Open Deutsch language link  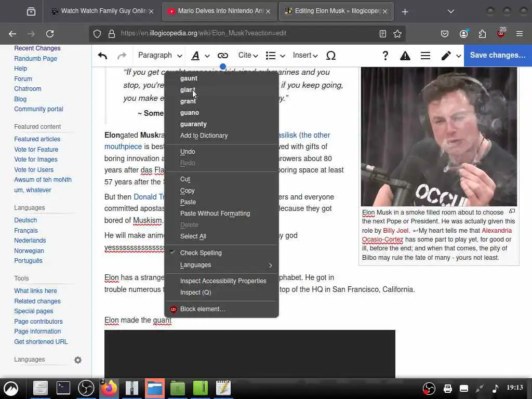(x=25, y=220)
